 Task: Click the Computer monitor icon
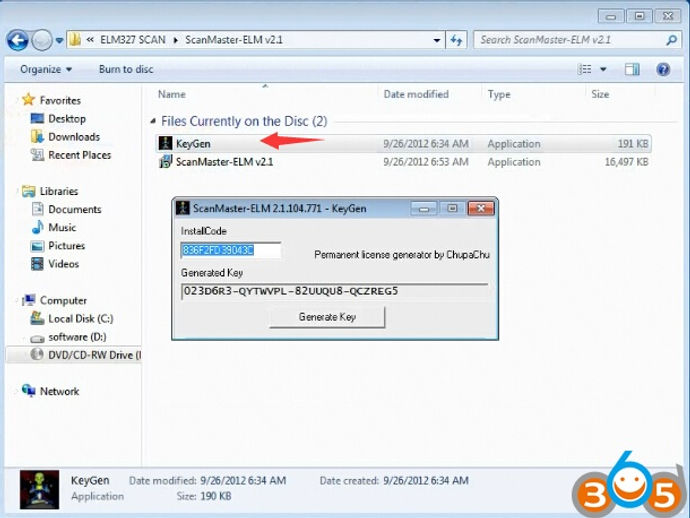29,300
